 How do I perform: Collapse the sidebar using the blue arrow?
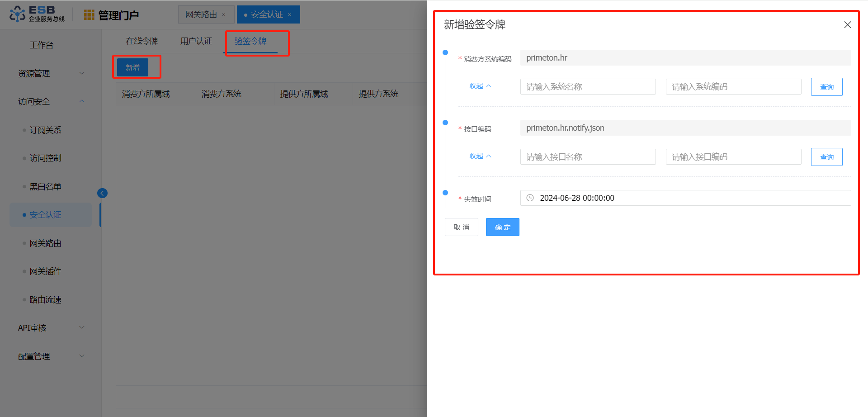coord(102,193)
